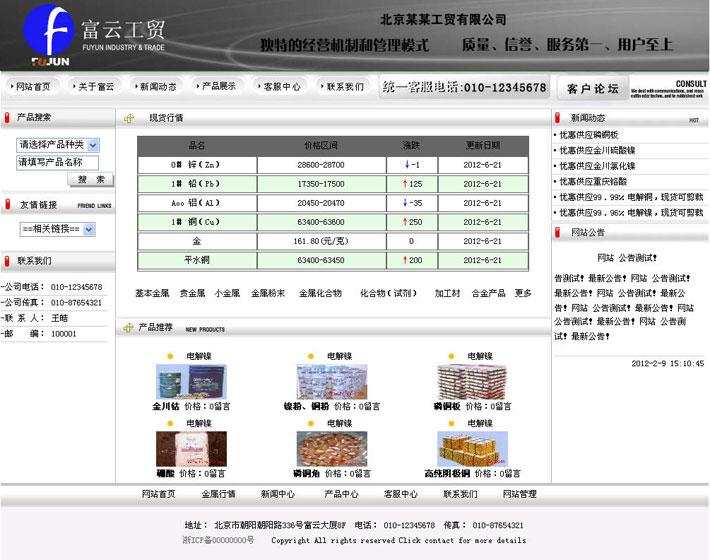
Task: Click the 请填写产品名称 input field
Action: pos(58,163)
